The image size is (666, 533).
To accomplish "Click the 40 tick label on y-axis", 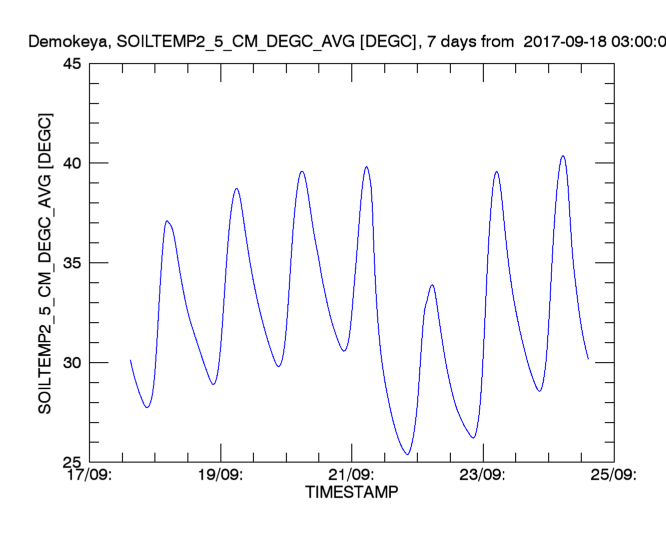I will pos(72,163).
